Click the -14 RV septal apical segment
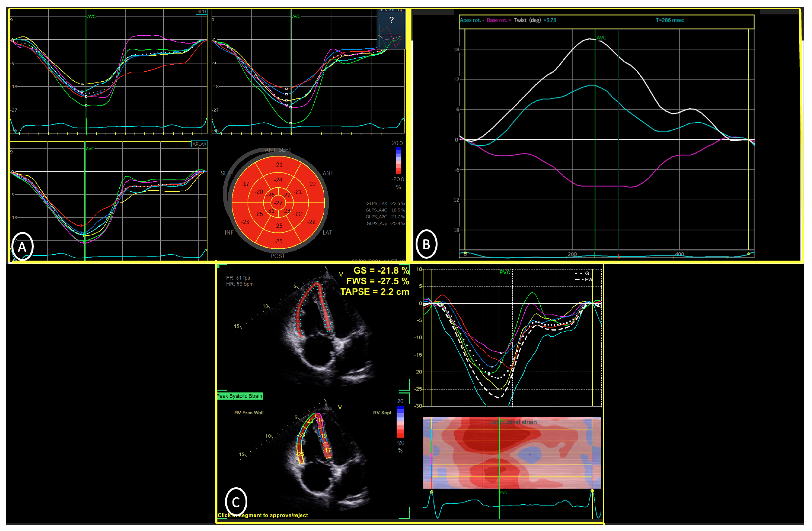The image size is (812, 531). (320, 420)
